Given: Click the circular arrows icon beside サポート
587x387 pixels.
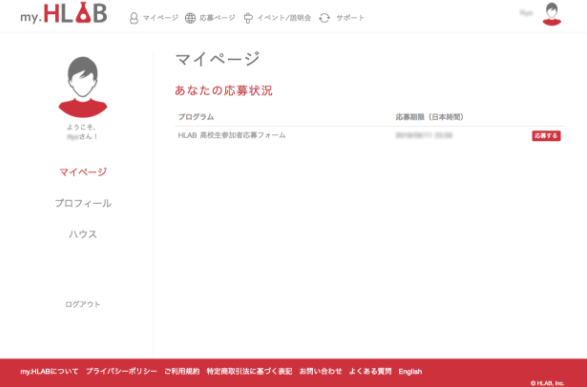Looking at the screenshot, I should pyautogui.click(x=325, y=18).
